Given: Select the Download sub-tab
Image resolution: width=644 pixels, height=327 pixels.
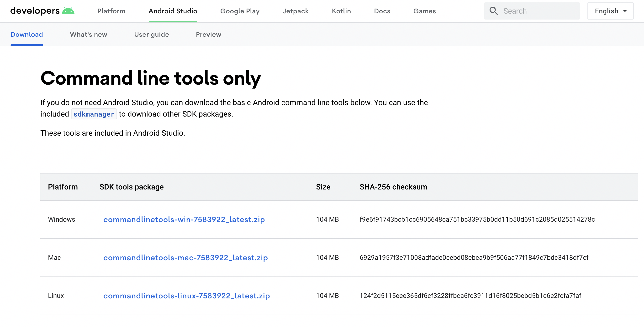Looking at the screenshot, I should pos(27,35).
